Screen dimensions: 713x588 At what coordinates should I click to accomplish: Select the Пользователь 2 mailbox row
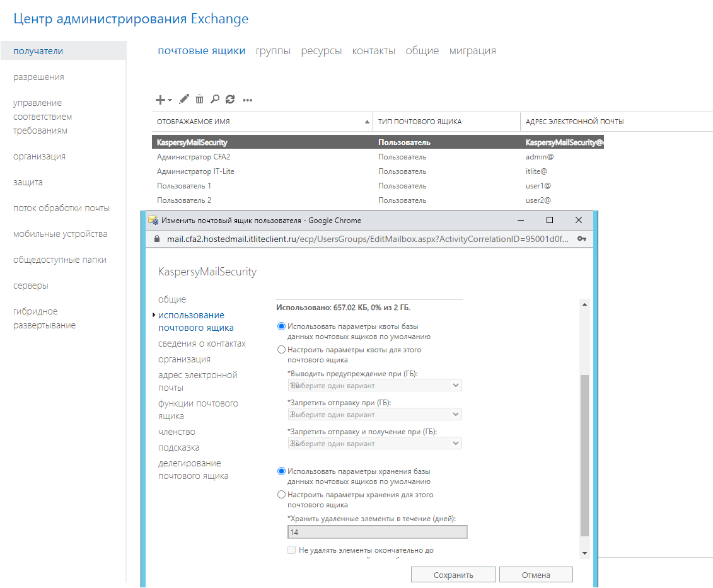378,200
